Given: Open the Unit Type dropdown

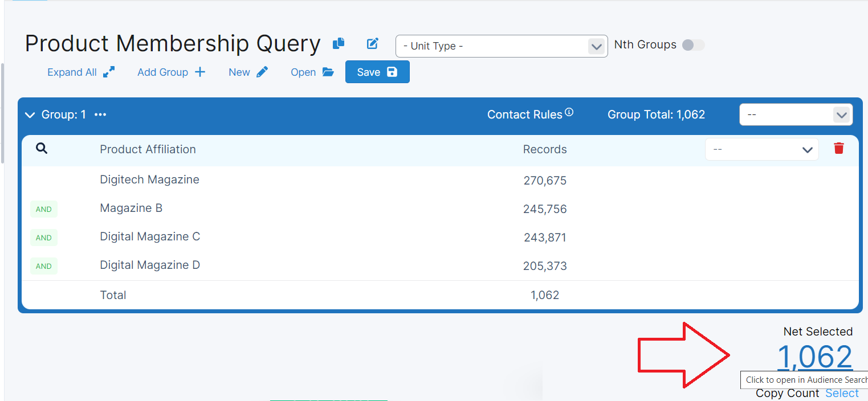Looking at the screenshot, I should tap(501, 46).
